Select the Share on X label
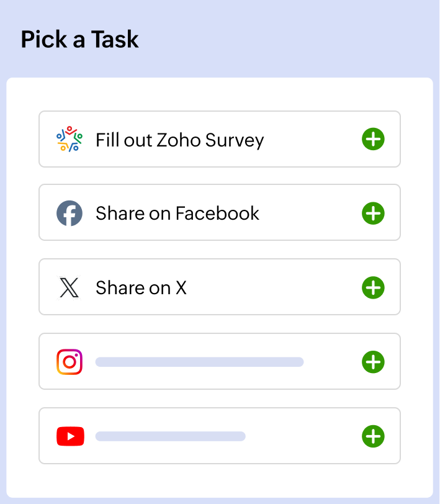440x504 pixels. tap(141, 288)
